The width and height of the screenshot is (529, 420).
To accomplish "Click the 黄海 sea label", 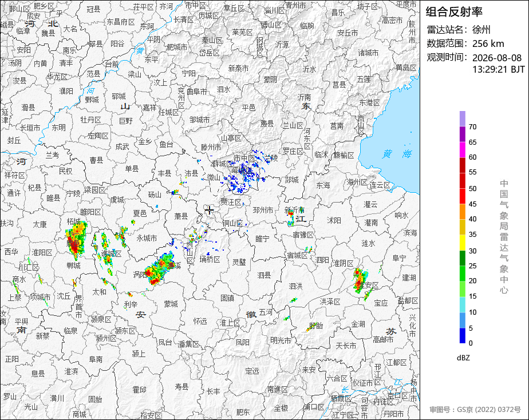I will pyautogui.click(x=397, y=154).
